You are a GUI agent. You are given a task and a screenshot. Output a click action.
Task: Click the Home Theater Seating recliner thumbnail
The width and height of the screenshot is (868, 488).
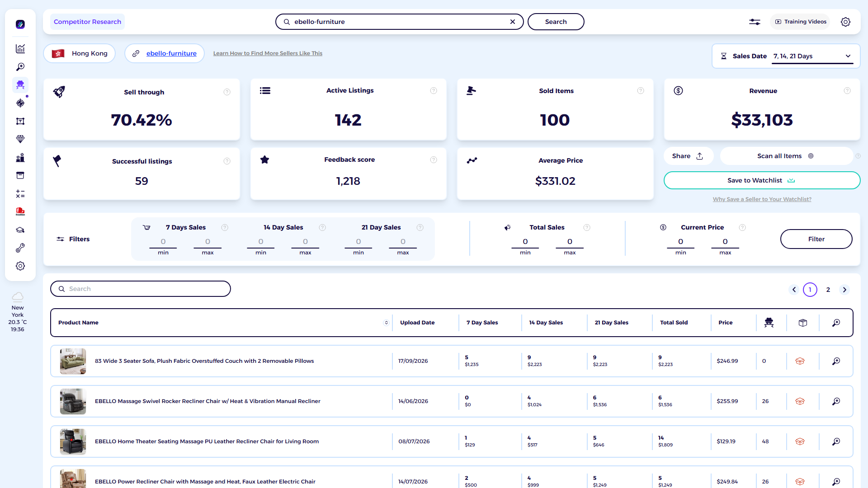73,441
